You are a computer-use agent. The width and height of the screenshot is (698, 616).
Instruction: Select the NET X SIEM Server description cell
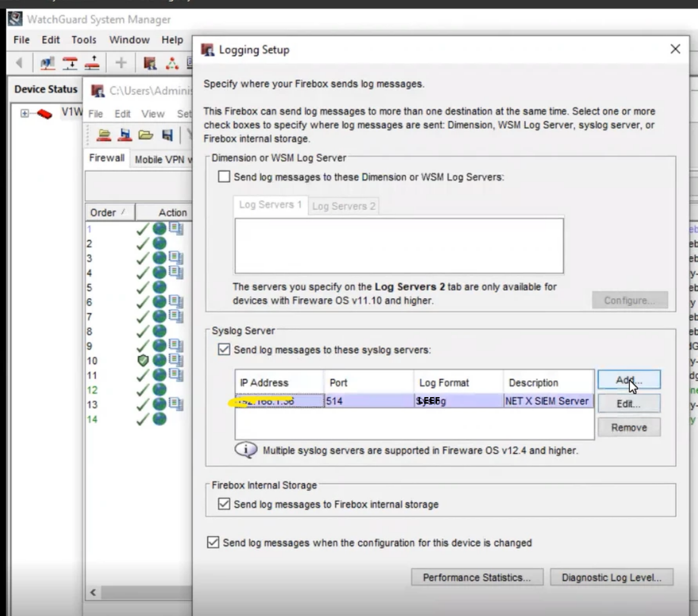(x=548, y=401)
